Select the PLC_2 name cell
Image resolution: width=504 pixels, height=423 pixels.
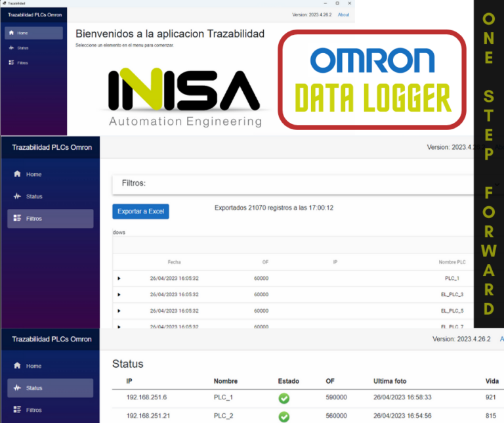point(223,416)
